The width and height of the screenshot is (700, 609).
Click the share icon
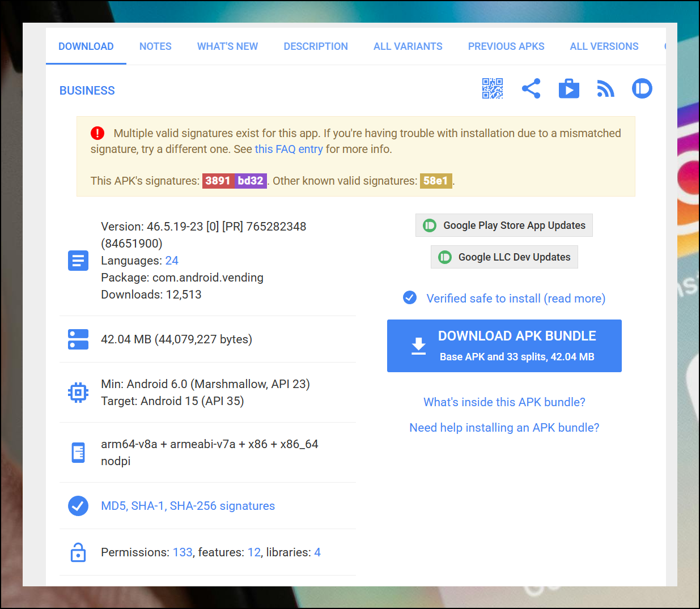tap(531, 88)
